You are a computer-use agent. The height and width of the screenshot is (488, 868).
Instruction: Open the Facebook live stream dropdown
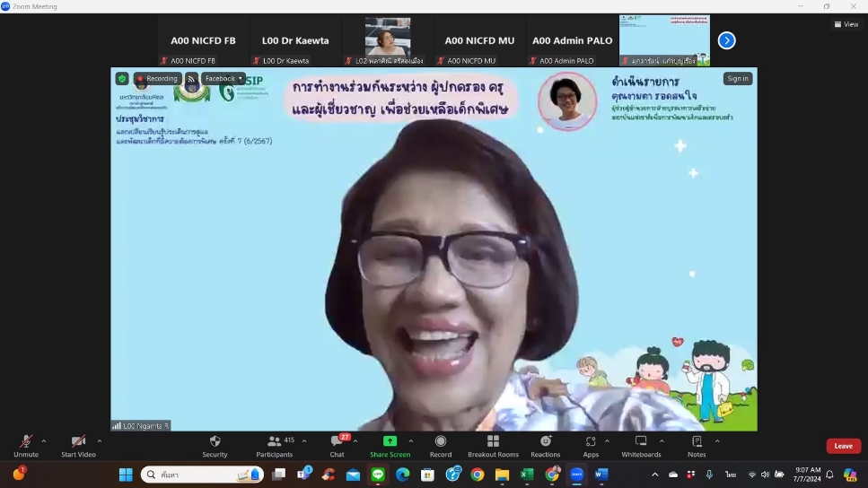224,79
